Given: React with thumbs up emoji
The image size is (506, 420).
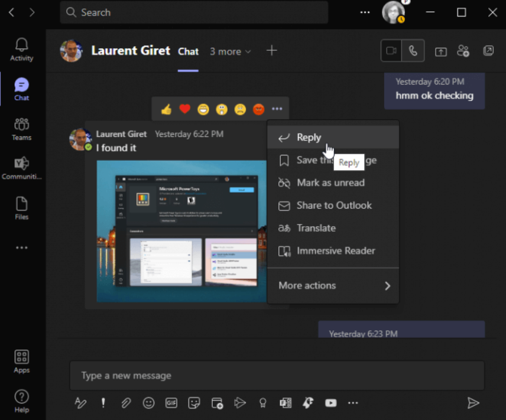Looking at the screenshot, I should 166,109.
